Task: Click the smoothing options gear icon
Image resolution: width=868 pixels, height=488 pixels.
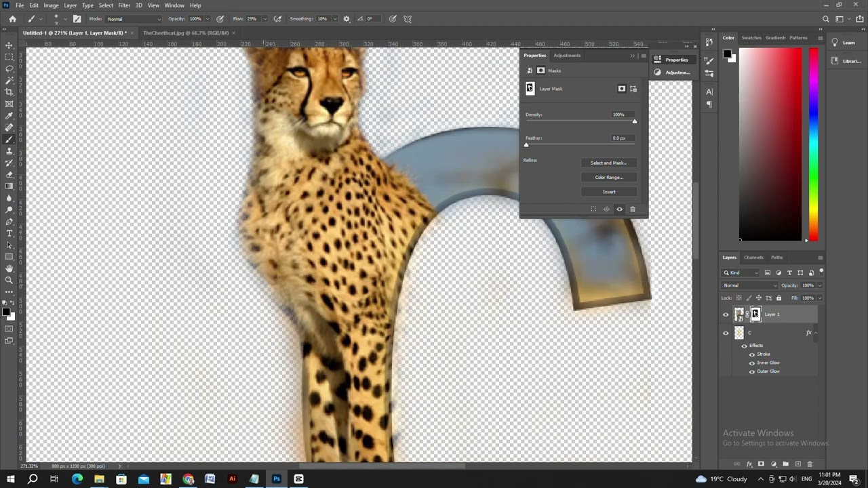Action: click(x=347, y=19)
